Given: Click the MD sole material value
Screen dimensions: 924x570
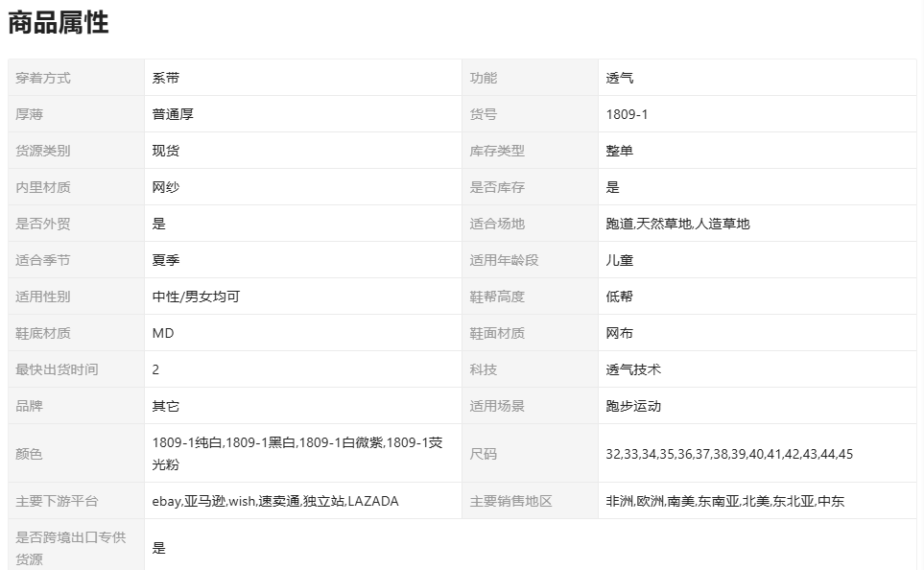Looking at the screenshot, I should [x=163, y=333].
